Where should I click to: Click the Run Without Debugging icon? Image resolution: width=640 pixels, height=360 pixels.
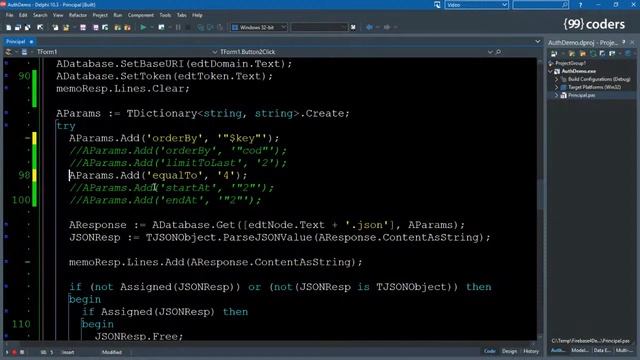(161, 27)
